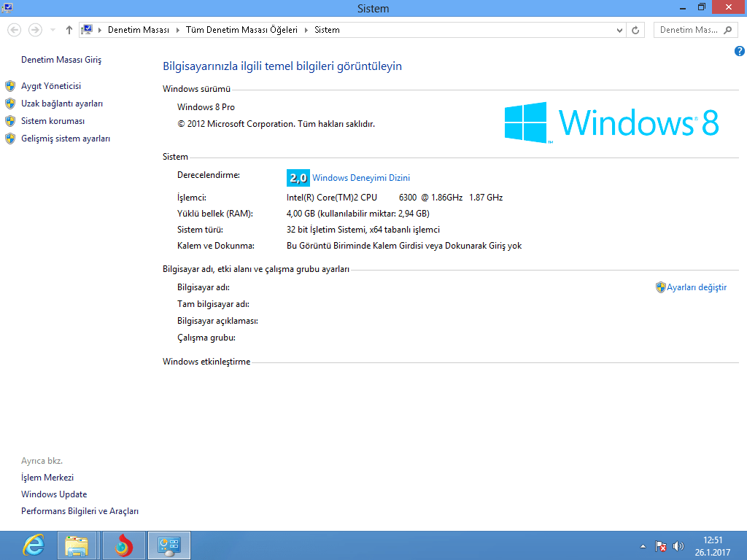Open Windows Deneyimi Dizini link
The image size is (747, 560).
(361, 178)
